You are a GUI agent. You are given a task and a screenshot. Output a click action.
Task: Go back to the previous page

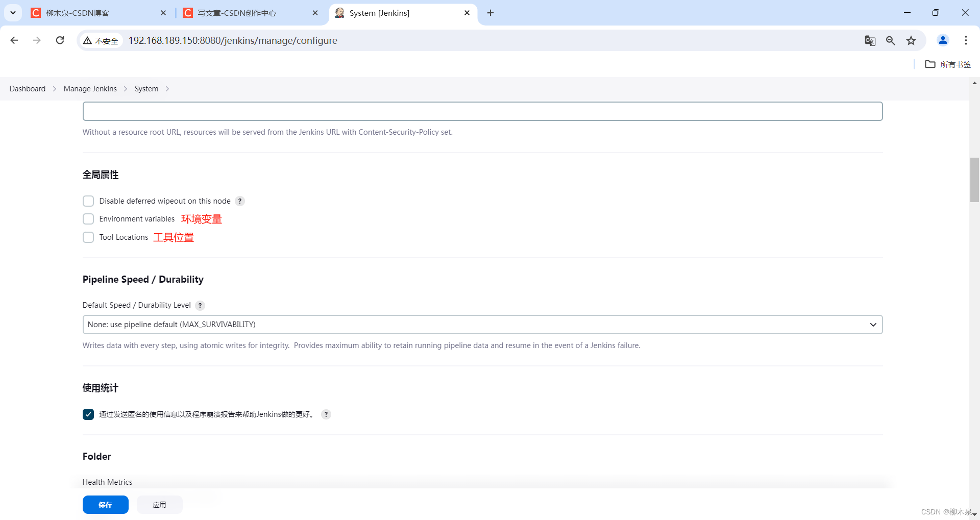click(14, 40)
